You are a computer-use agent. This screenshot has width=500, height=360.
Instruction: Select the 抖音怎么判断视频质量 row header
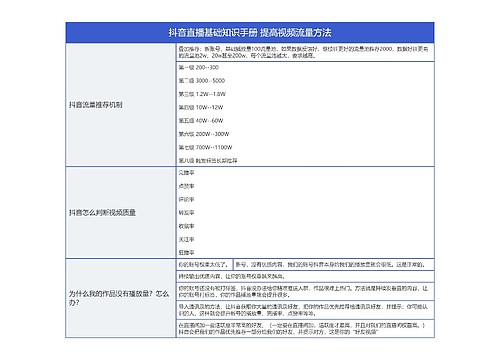click(x=121, y=212)
